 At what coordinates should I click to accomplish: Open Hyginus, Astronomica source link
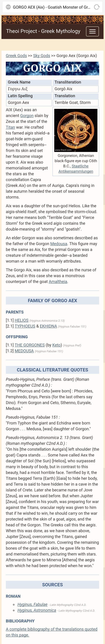[x=37, y=610]
